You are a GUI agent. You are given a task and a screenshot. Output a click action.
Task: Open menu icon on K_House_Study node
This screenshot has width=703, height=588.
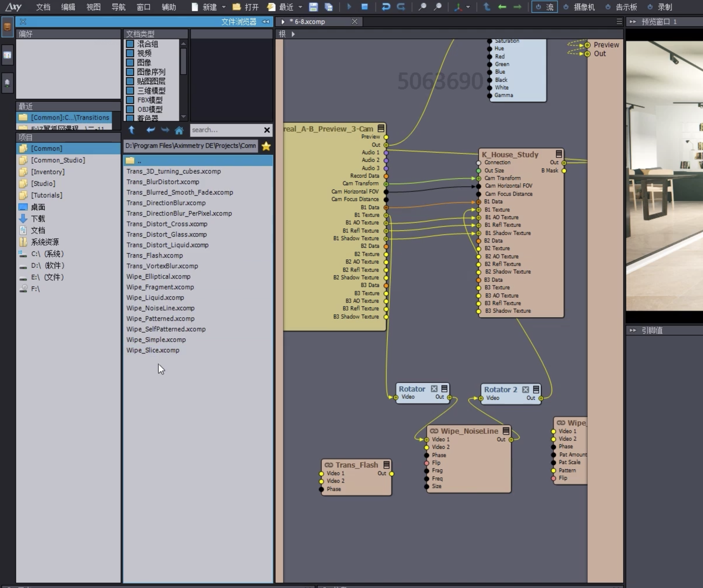point(559,154)
